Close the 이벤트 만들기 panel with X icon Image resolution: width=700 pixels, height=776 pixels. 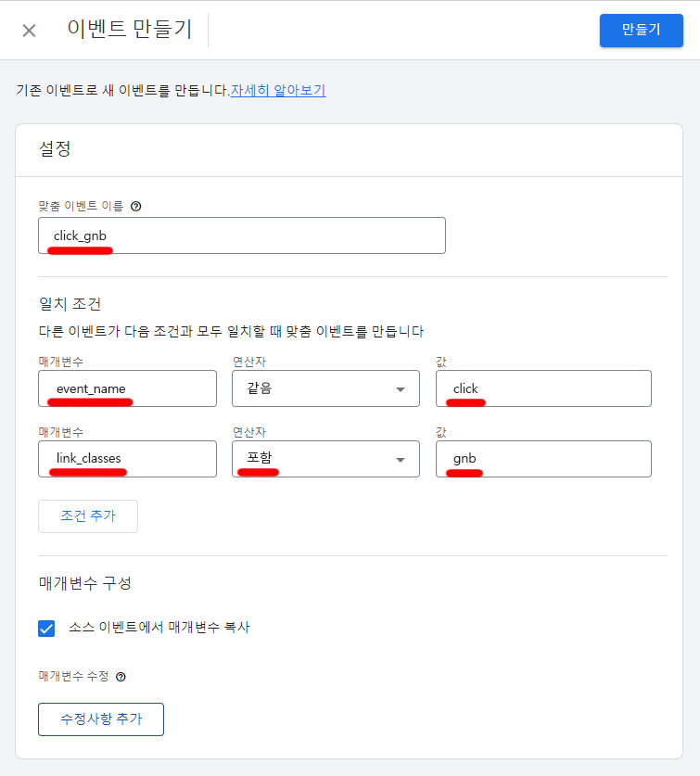pyautogui.click(x=29, y=31)
